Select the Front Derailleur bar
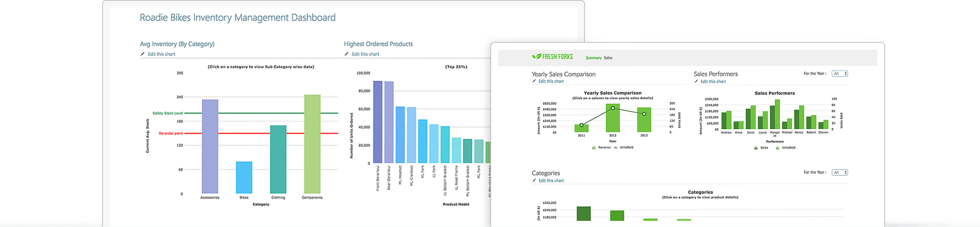 378,122
